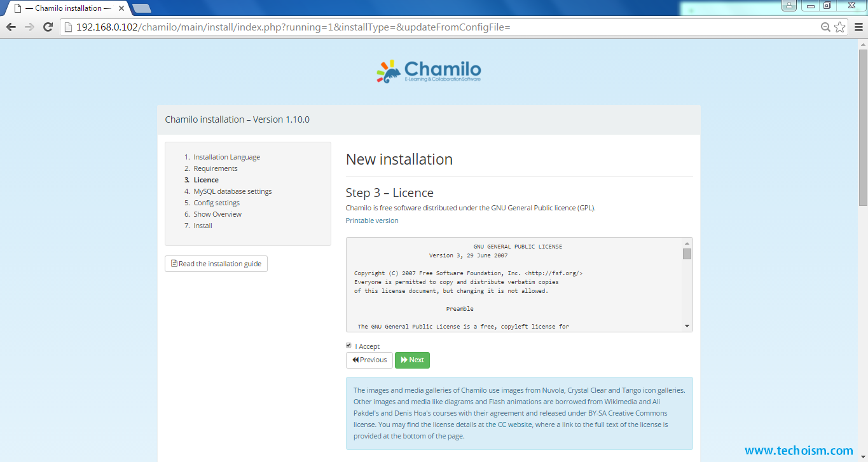Click the Version 3, 29 June 2007 line
Screen dimensions: 868x462
[x=468, y=255]
